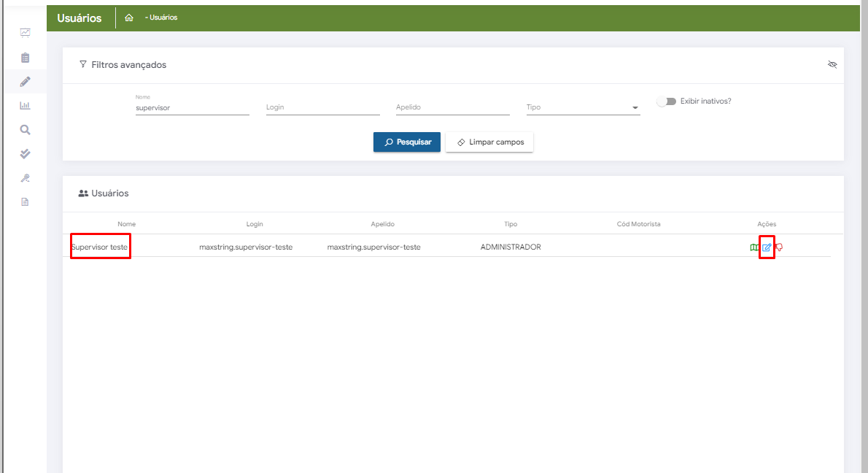Toggle the Exibir inativos switch
The height and width of the screenshot is (473, 868).
[666, 101]
